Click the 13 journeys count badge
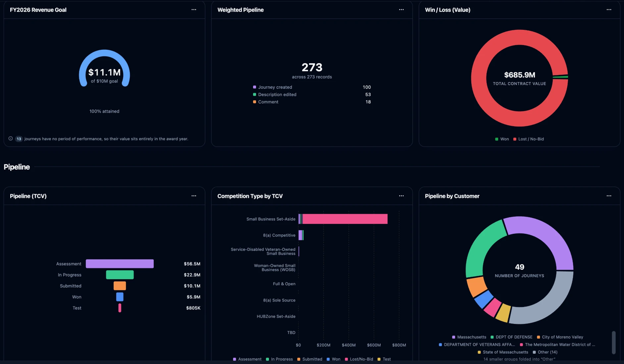 coord(19,139)
